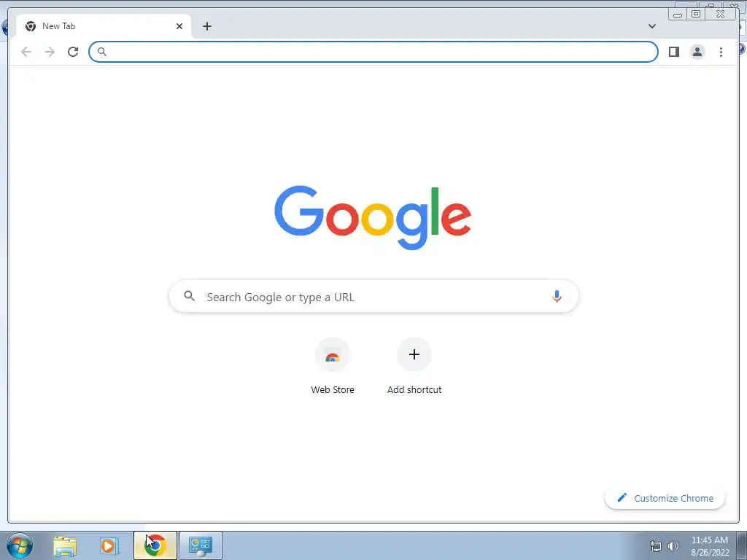The image size is (747, 560).
Task: Expand the tab search chevron
Action: pos(651,26)
